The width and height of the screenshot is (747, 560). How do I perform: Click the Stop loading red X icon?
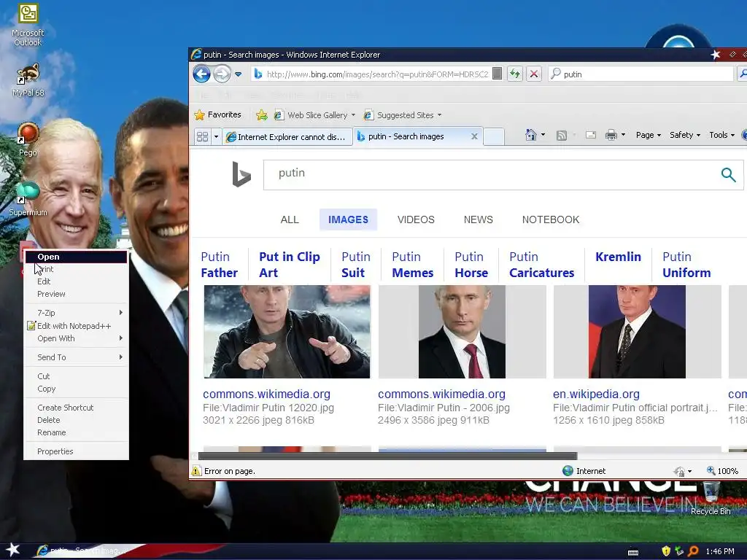click(x=534, y=74)
